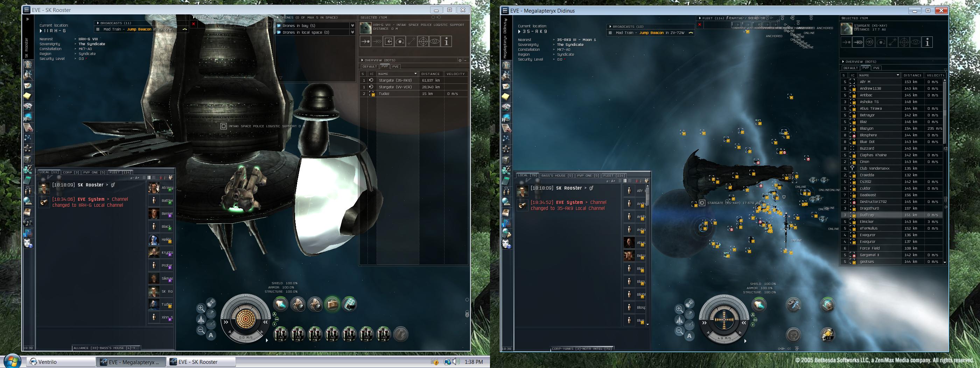The height and width of the screenshot is (368, 980).
Task: Select DudTrap row in Megalapteryx overview
Action: [x=892, y=215]
